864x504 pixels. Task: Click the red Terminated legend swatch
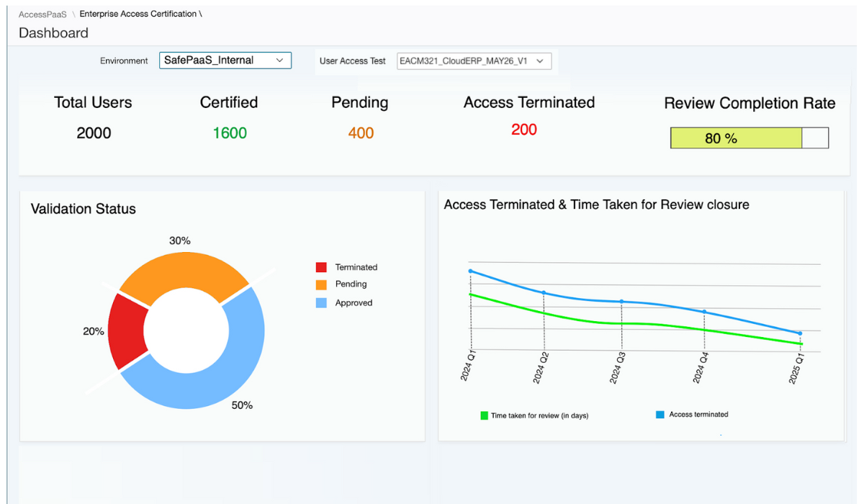tap(321, 267)
